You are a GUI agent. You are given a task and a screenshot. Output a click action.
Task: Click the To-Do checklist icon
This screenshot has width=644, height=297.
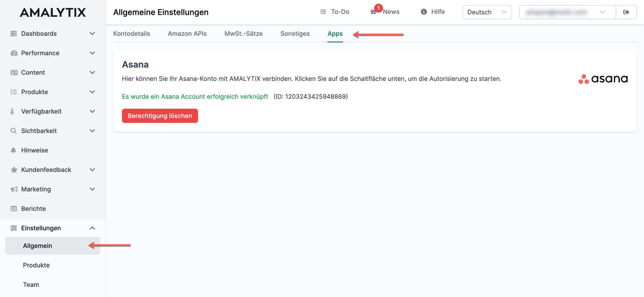pyautogui.click(x=323, y=12)
